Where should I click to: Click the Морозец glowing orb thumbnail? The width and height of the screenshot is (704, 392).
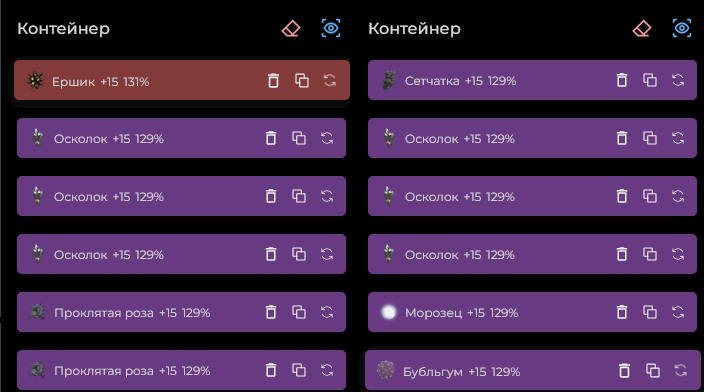[389, 312]
